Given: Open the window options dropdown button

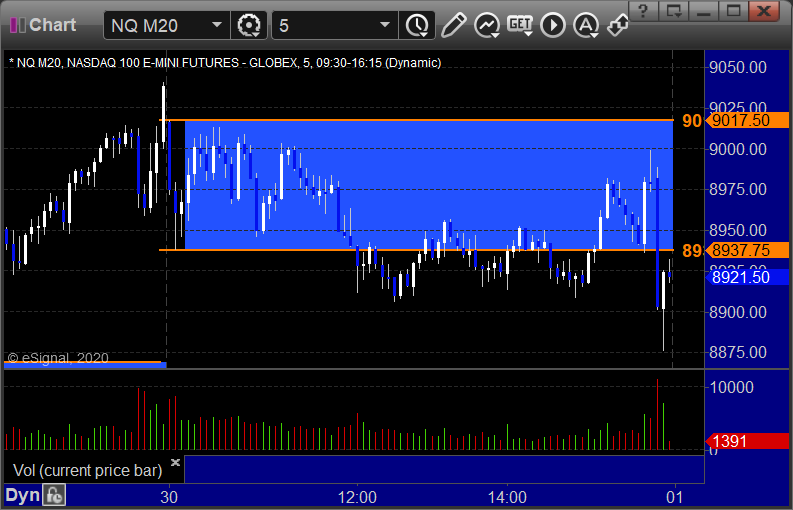Looking at the screenshot, I should [674, 11].
